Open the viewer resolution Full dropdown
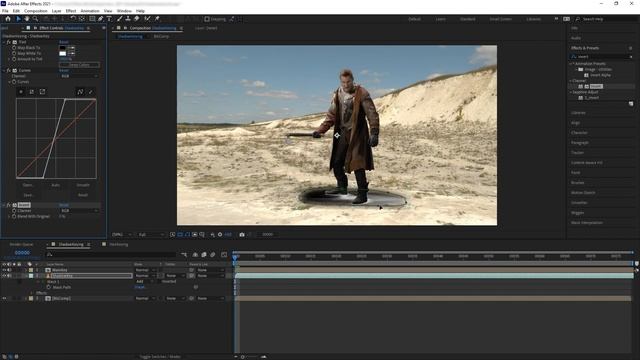640x360 pixels. coord(151,235)
